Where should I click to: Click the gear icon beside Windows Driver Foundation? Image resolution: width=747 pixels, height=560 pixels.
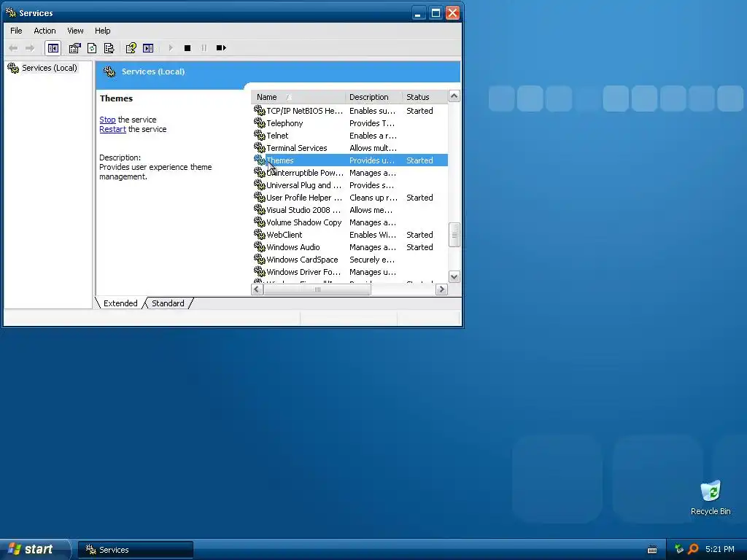[x=260, y=271]
